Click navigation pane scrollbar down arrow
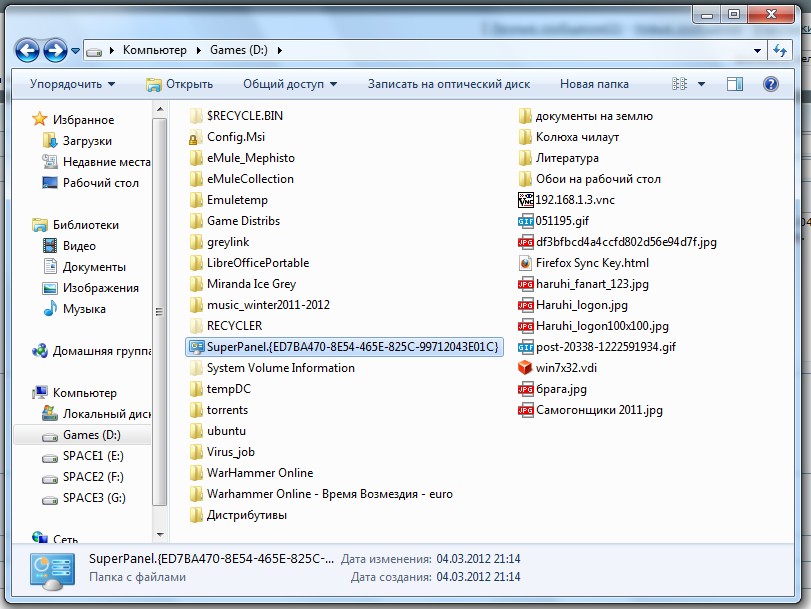This screenshot has height=609, width=811. point(160,534)
